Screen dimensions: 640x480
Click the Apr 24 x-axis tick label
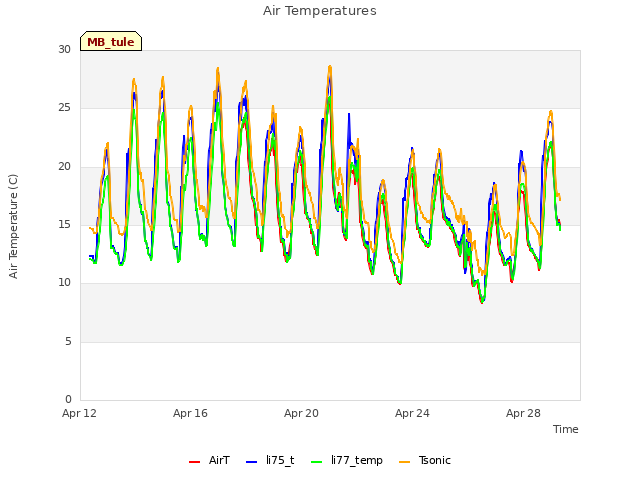point(412,413)
